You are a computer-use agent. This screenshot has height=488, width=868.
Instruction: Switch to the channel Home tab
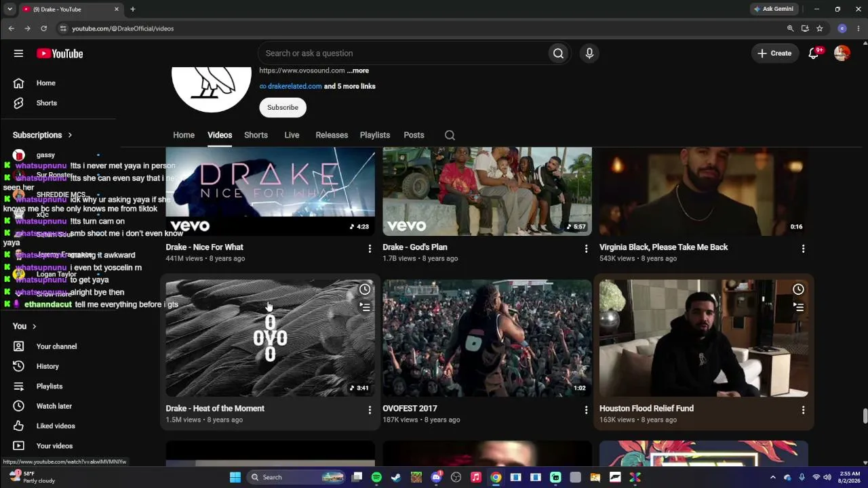[x=184, y=135]
